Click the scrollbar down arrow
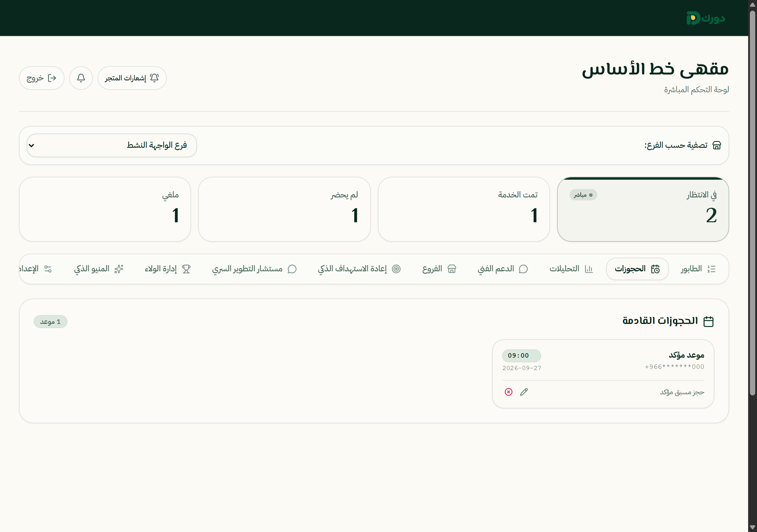The height and width of the screenshot is (532, 757). point(752,527)
